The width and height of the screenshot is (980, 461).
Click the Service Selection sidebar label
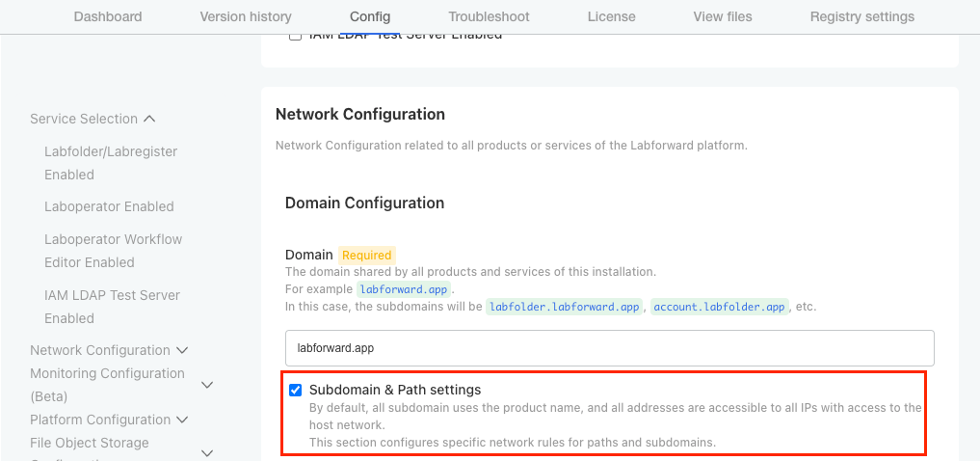point(84,119)
